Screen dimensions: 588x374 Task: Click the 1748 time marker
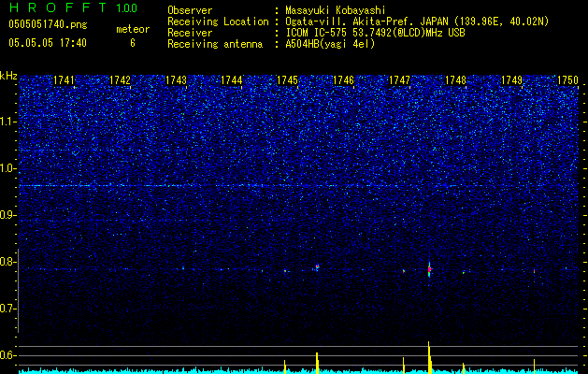pos(455,80)
